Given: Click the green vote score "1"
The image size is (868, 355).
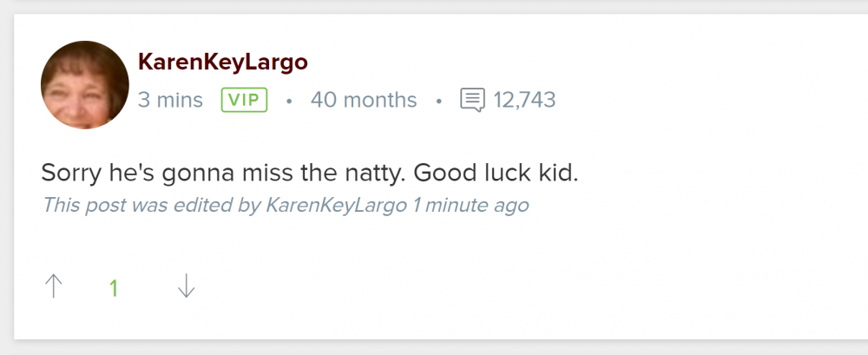Looking at the screenshot, I should pos(114,288).
